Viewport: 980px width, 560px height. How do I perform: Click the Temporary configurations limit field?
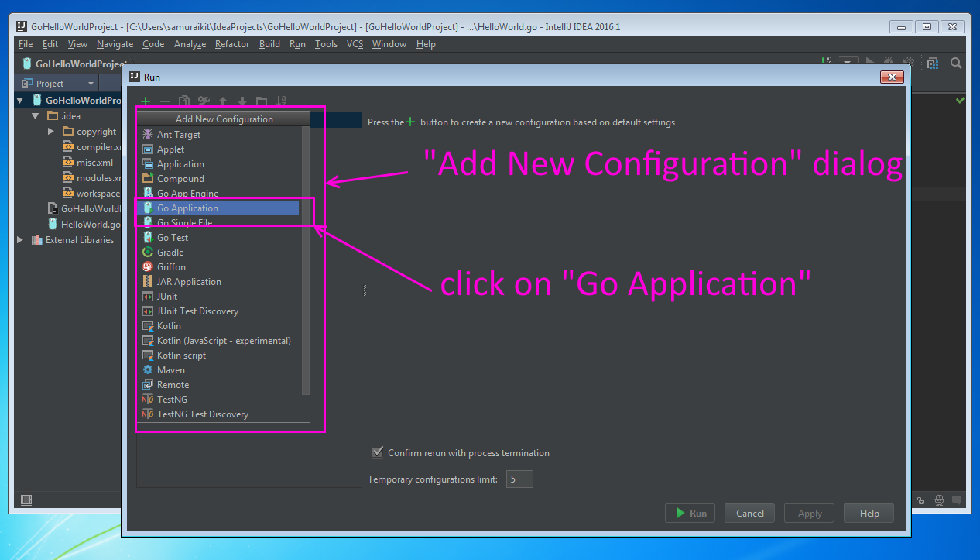[x=519, y=479]
